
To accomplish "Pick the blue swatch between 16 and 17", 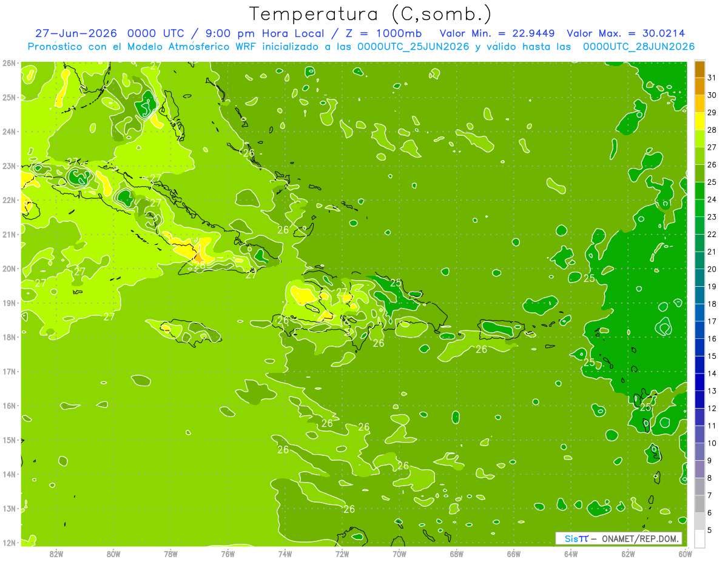I will 699,330.
